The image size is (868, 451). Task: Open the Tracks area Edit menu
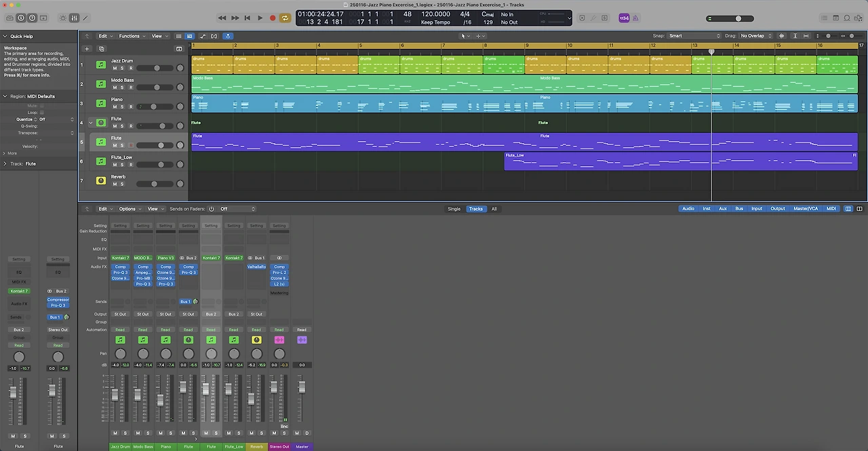point(104,36)
